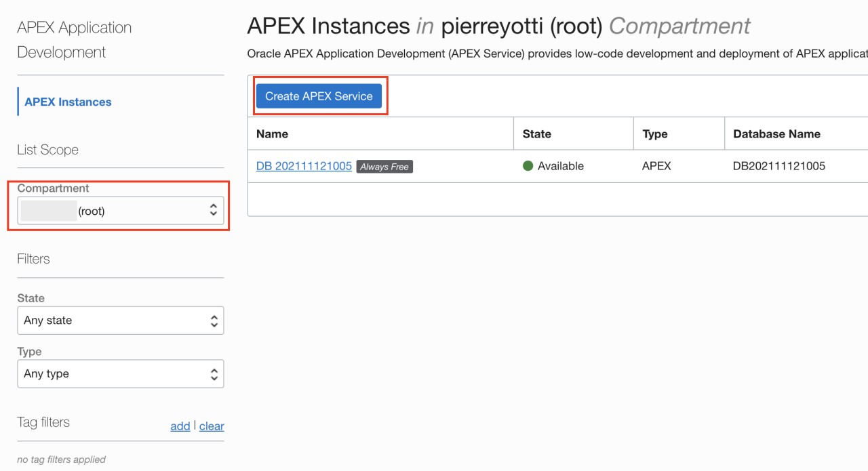Select the DB202111121005 database name cell

pyautogui.click(x=779, y=166)
